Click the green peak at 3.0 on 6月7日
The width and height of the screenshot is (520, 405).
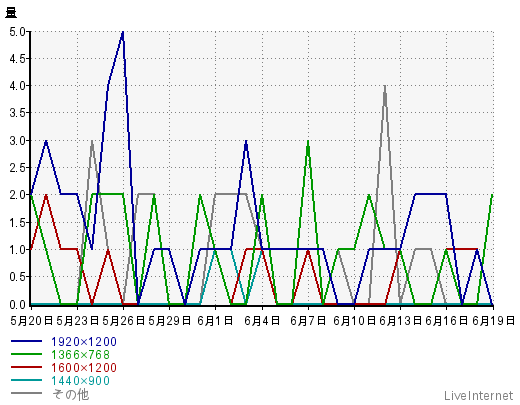(308, 141)
